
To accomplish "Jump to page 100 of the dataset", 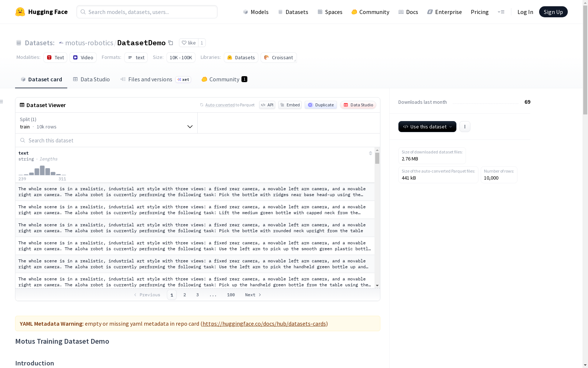I will coord(231,295).
